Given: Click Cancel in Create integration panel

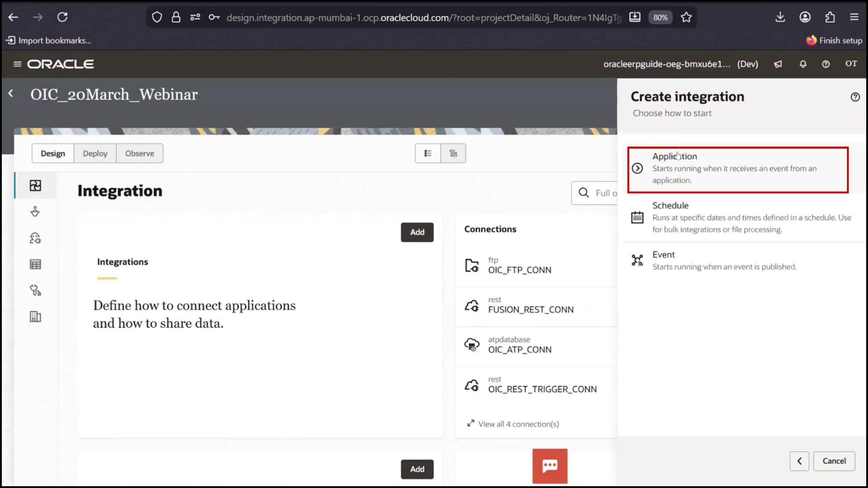Looking at the screenshot, I should click(834, 461).
